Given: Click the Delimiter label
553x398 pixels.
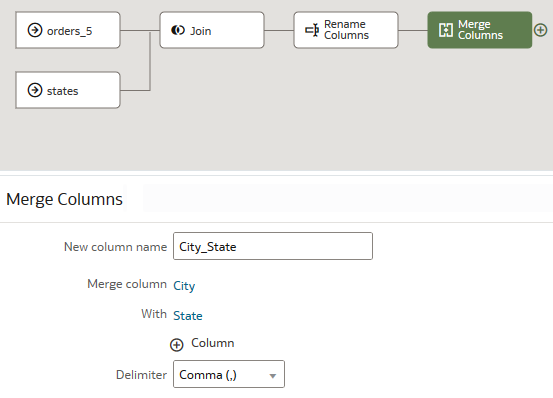Looking at the screenshot, I should coord(141,375).
